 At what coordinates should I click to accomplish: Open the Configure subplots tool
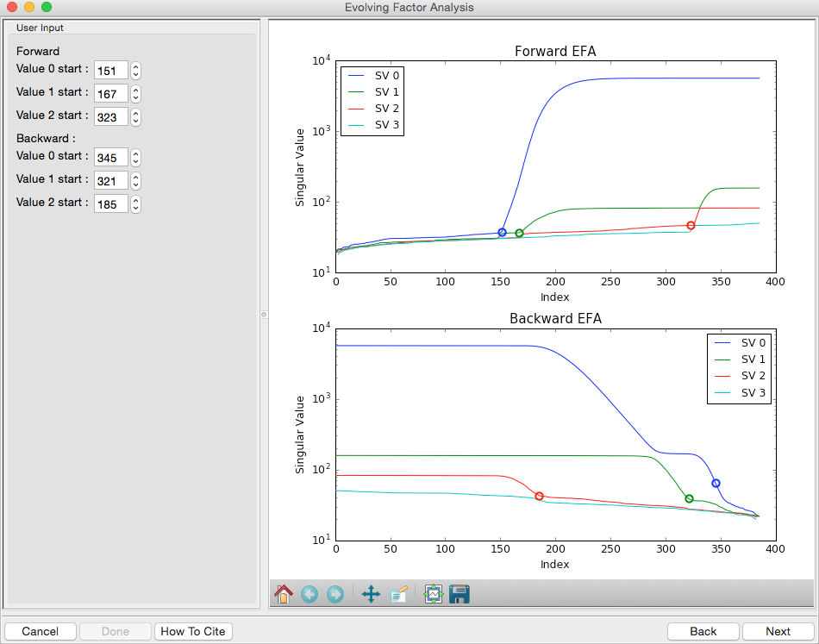434,594
